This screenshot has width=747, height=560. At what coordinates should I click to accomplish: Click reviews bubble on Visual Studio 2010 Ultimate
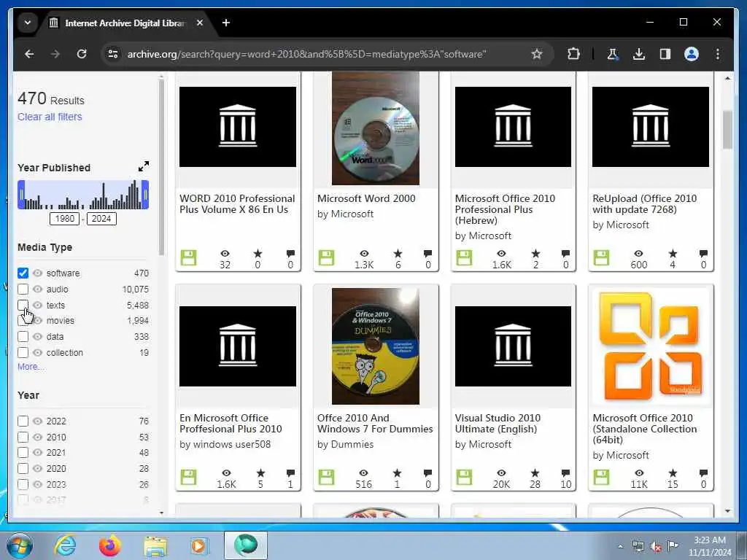(x=565, y=472)
